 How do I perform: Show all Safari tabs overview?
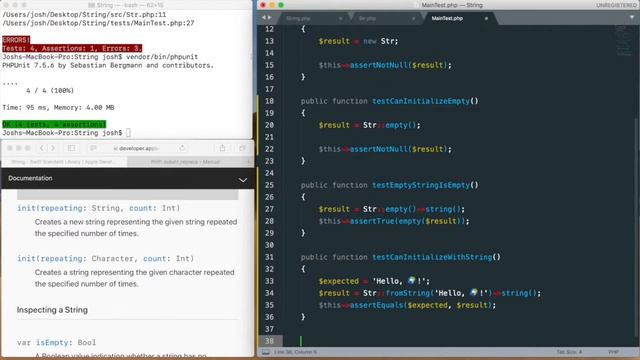point(242,148)
